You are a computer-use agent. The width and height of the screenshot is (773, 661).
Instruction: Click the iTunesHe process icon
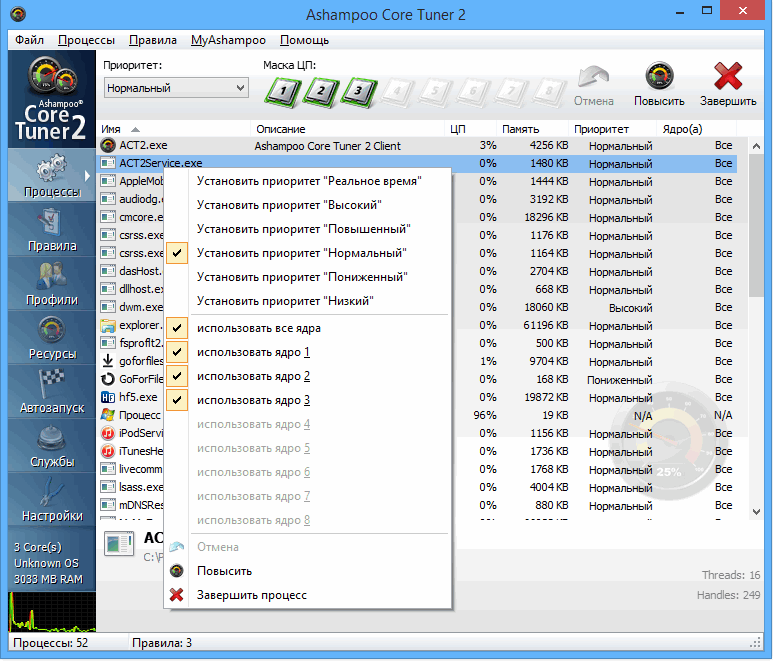107,451
